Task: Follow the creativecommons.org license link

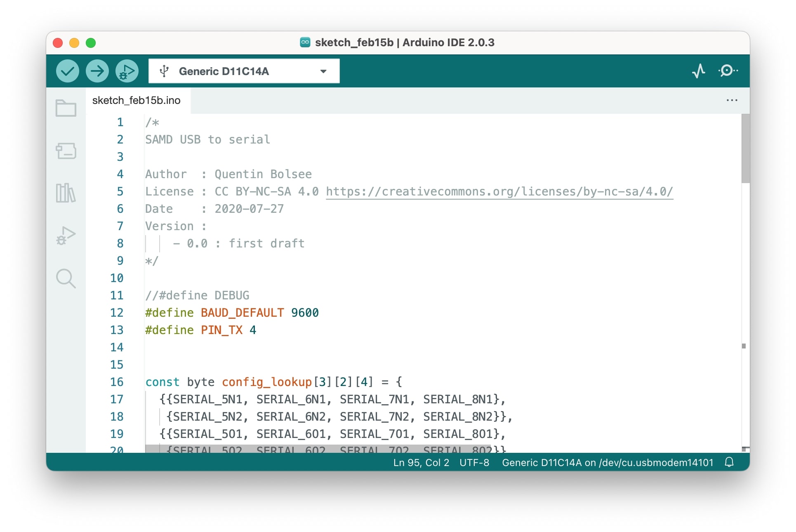Action: (x=499, y=191)
